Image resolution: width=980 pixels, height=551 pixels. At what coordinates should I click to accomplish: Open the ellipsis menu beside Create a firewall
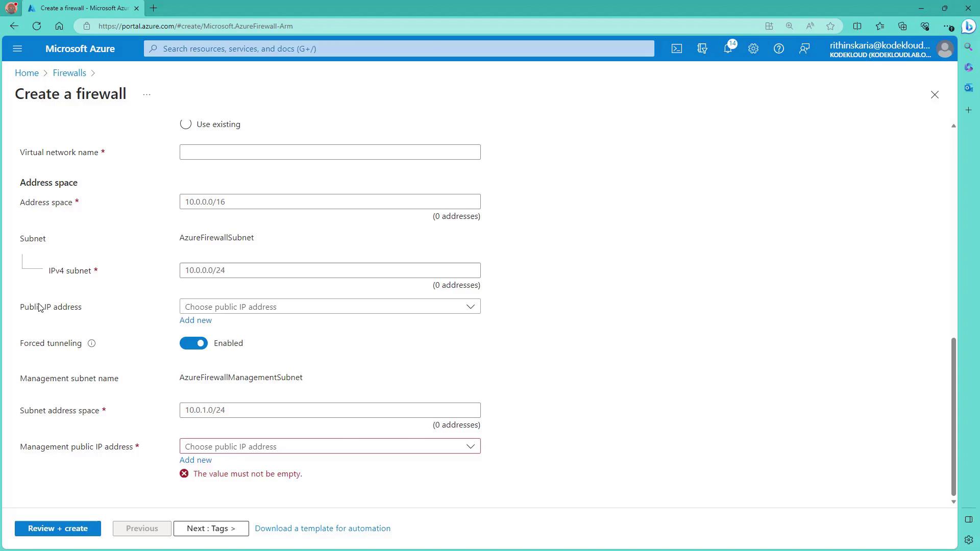146,95
